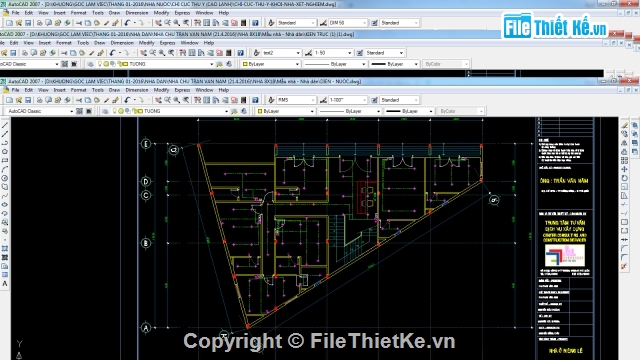Click TUONG layer color swatch, DIEN-NUOC window
Screen dimensions: 640x360
(140, 111)
